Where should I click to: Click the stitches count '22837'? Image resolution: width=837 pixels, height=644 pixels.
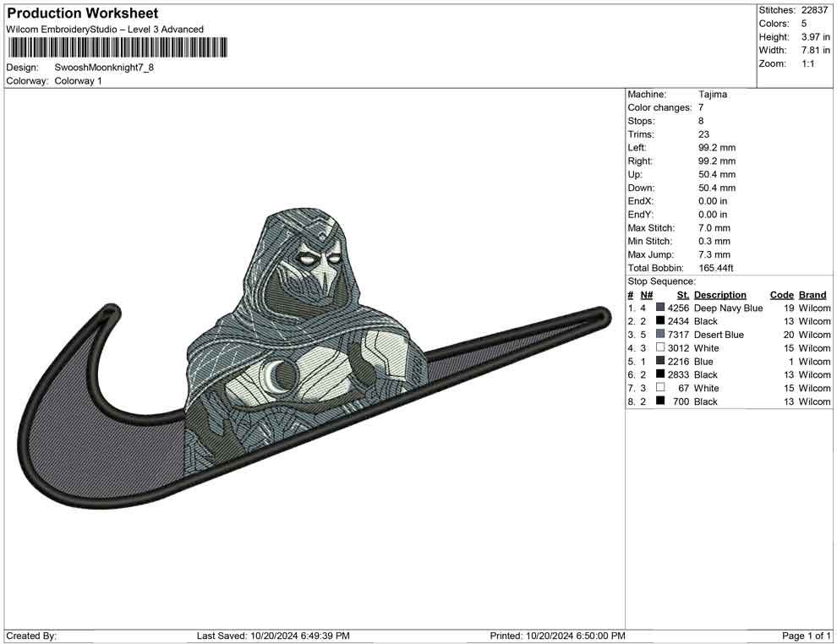click(x=814, y=10)
